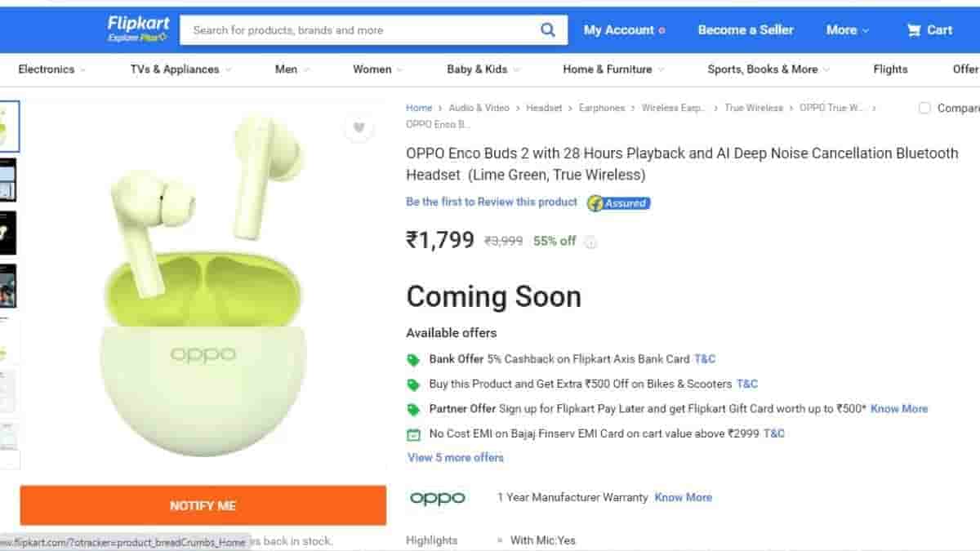Expand the Electronics category menu

click(52, 69)
